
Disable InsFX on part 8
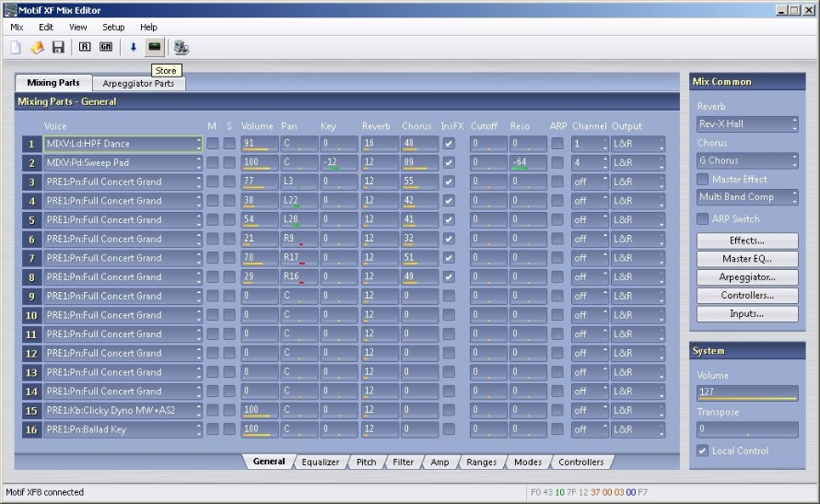(449, 276)
